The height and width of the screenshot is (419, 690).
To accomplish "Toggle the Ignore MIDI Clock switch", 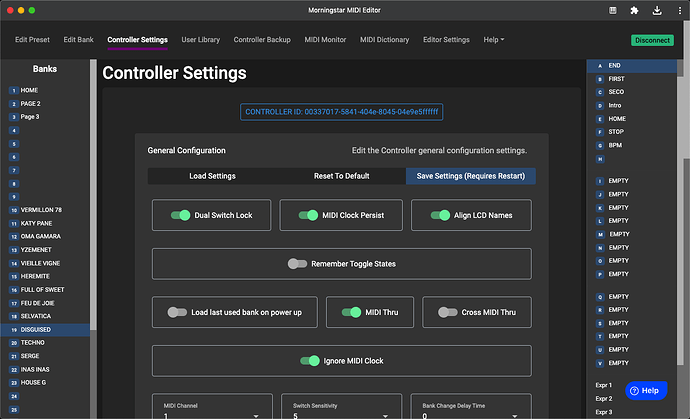I will coord(311,361).
